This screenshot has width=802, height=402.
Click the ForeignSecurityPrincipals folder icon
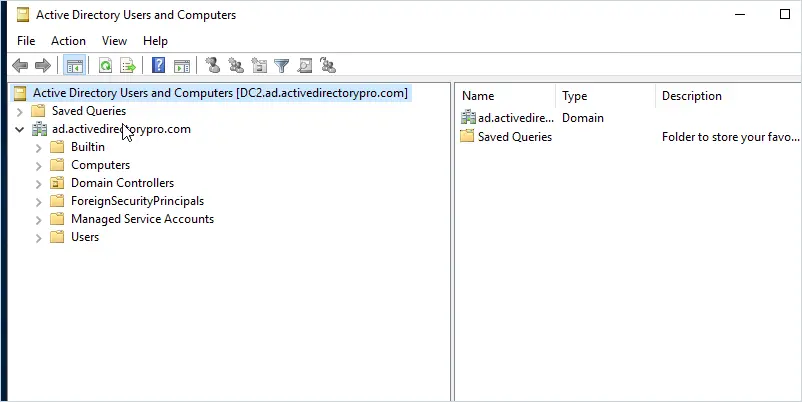(x=57, y=201)
